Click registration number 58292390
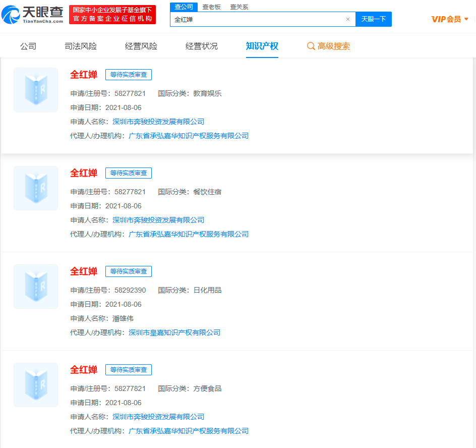 pos(130,291)
